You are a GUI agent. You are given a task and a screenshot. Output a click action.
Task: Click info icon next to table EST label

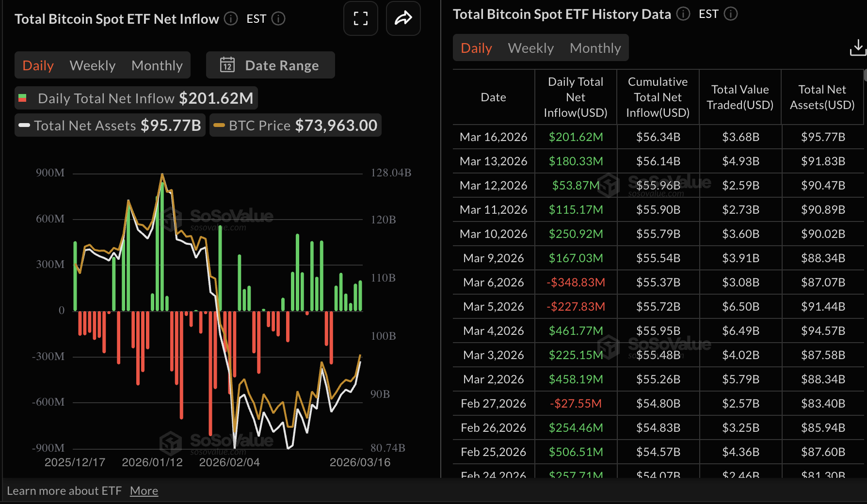(730, 14)
